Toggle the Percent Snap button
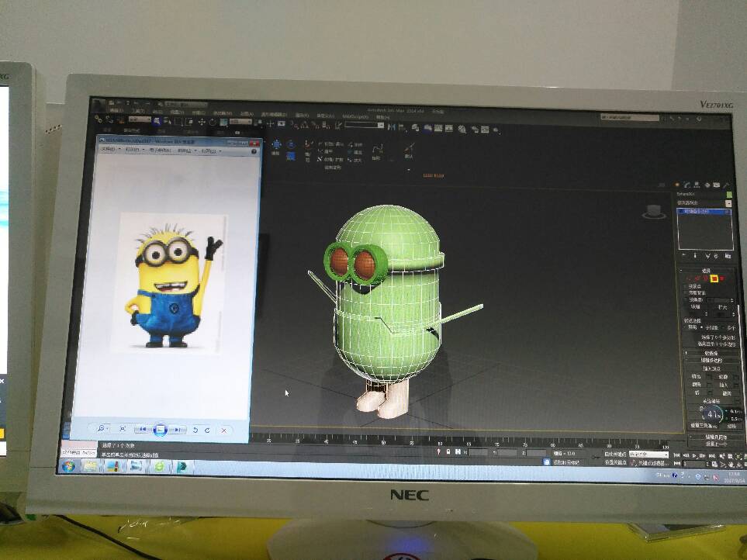Viewport: 747px width, 560px height. pyautogui.click(x=316, y=125)
